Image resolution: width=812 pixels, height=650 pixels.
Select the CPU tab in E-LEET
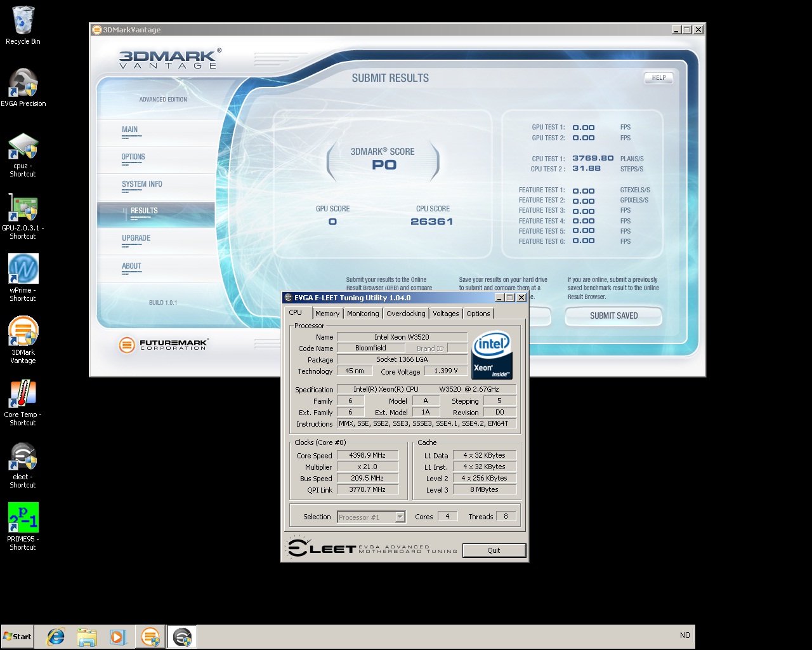296,312
